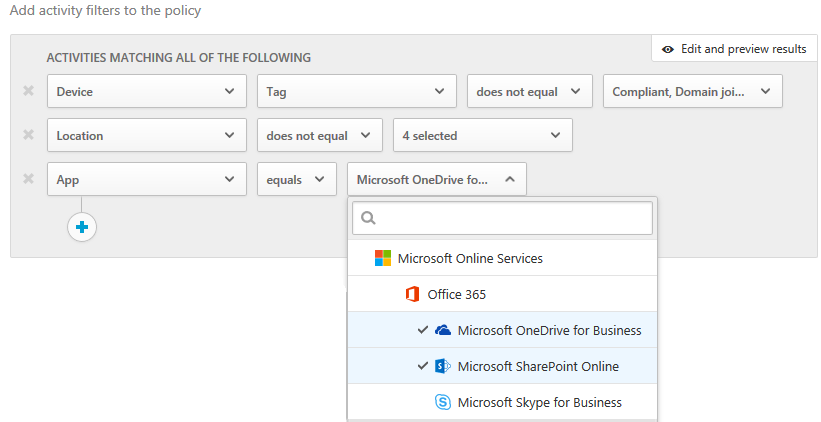This screenshot has width=821, height=422.
Task: Click the Activities Matching All heading text
Action: tap(179, 58)
